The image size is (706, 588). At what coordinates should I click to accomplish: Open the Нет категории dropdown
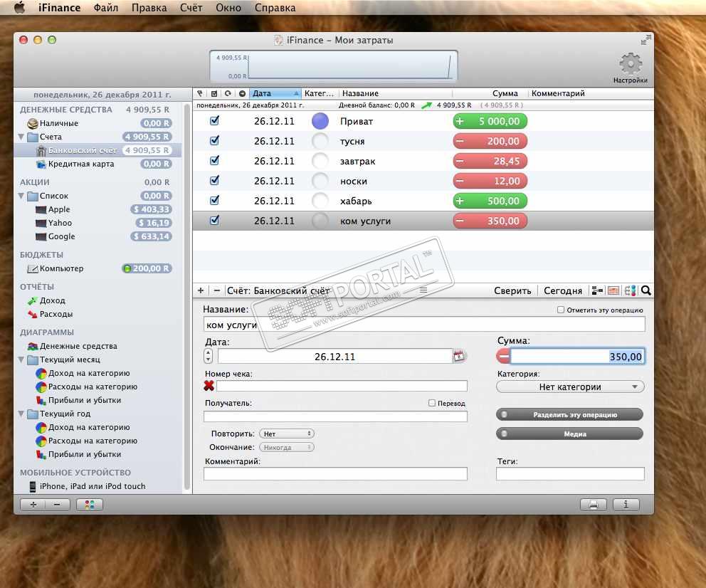click(x=570, y=387)
